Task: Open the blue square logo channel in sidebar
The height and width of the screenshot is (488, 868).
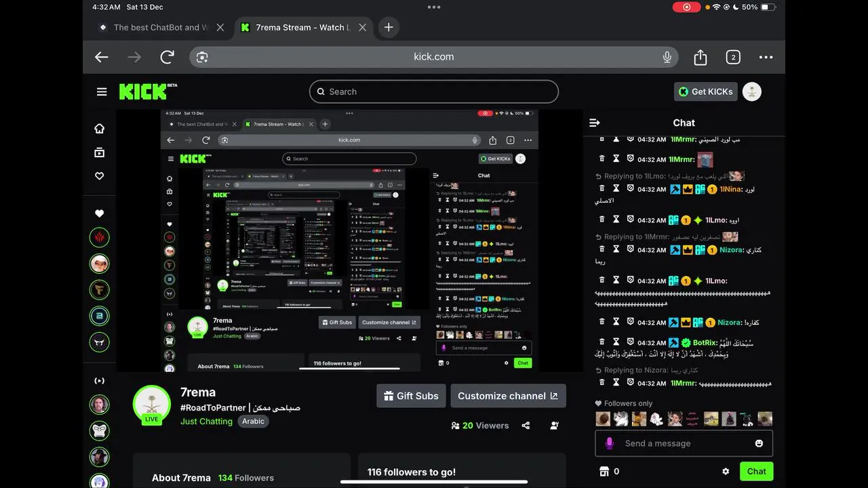Action: [100, 316]
